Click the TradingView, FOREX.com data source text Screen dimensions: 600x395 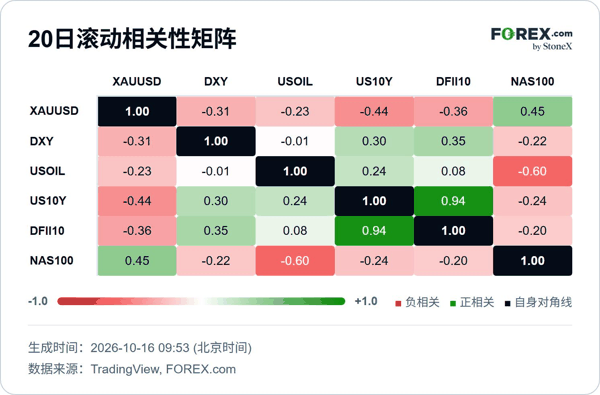click(163, 369)
